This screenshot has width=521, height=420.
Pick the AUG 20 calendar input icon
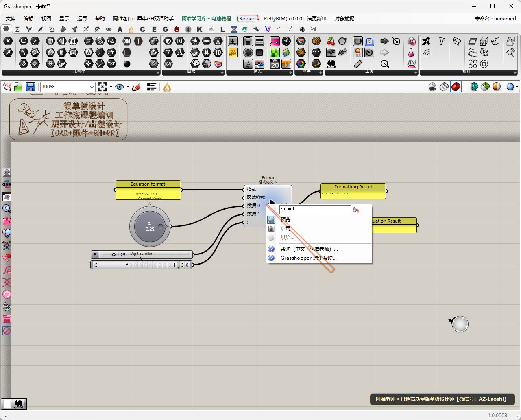pos(275,64)
